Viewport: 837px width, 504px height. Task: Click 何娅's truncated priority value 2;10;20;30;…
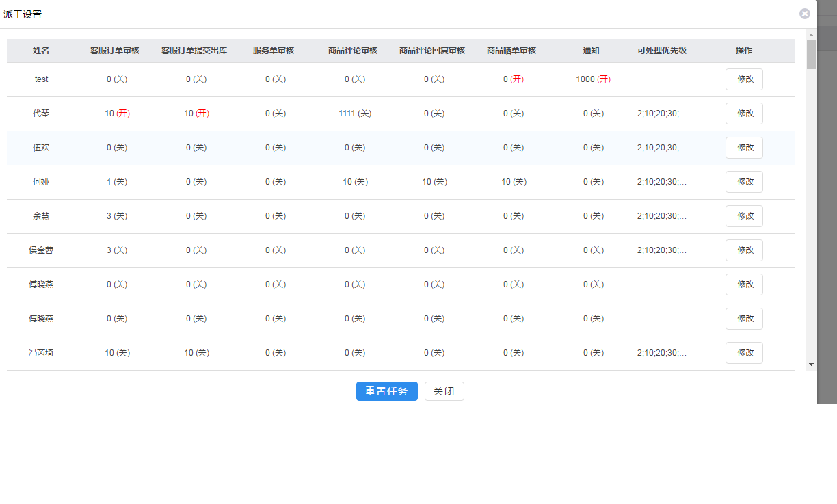click(661, 182)
